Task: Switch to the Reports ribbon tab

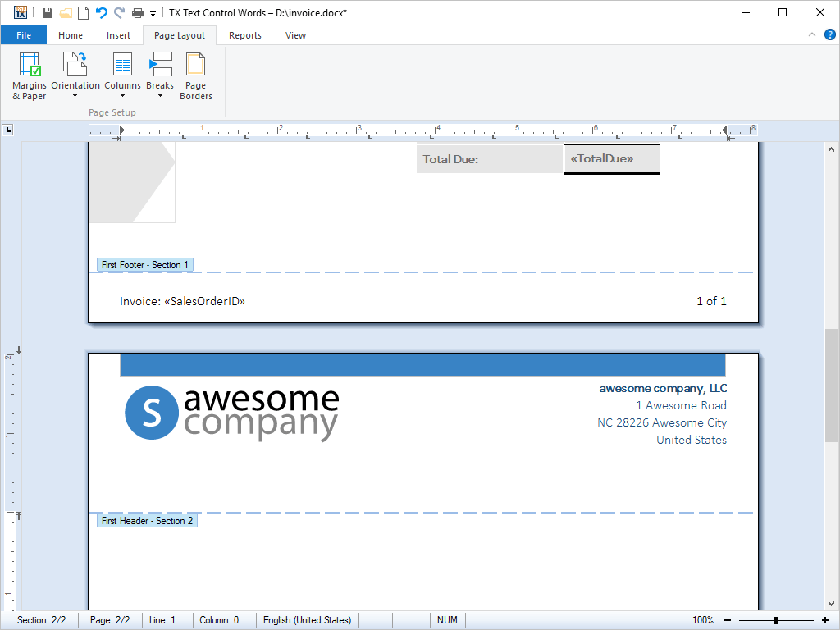Action: pyautogui.click(x=244, y=35)
